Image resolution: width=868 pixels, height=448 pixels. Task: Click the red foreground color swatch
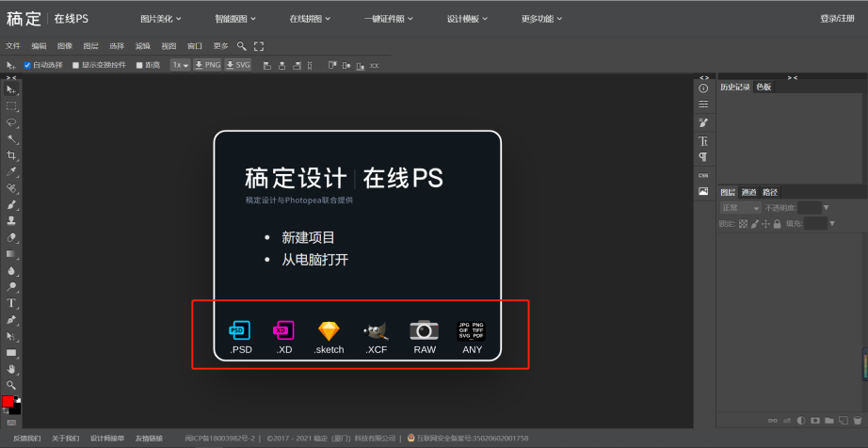point(8,401)
